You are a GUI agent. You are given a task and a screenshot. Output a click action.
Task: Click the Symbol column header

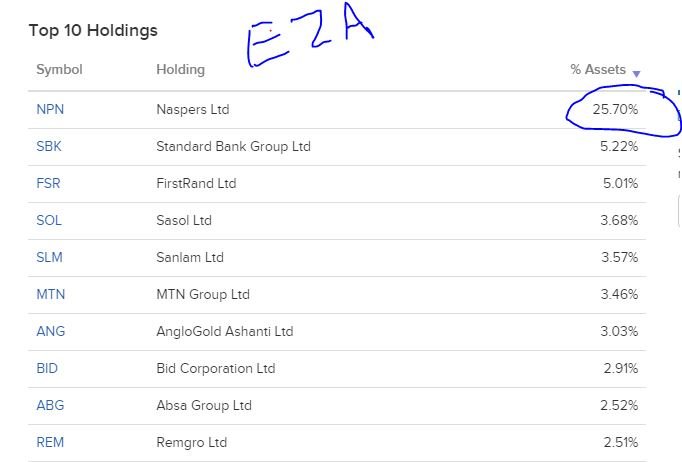tap(59, 70)
